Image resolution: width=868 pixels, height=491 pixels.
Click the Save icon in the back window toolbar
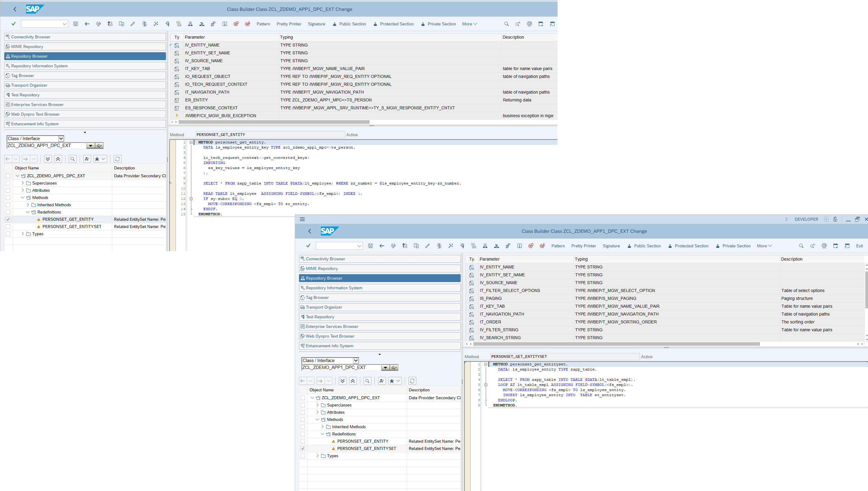coord(75,24)
